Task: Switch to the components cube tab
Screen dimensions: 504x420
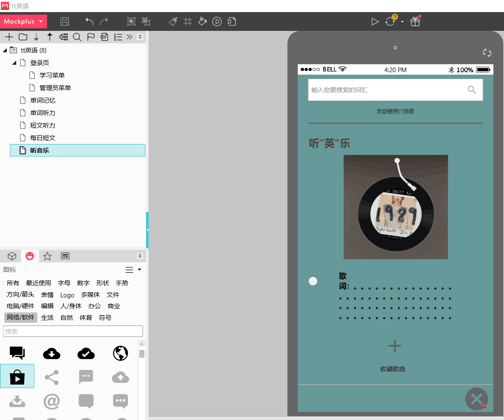Action: (x=12, y=256)
